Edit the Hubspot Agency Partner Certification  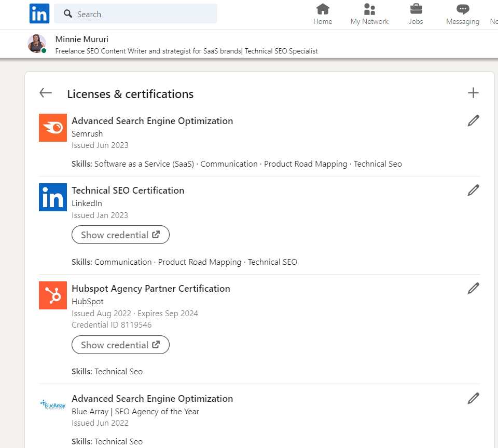(473, 289)
